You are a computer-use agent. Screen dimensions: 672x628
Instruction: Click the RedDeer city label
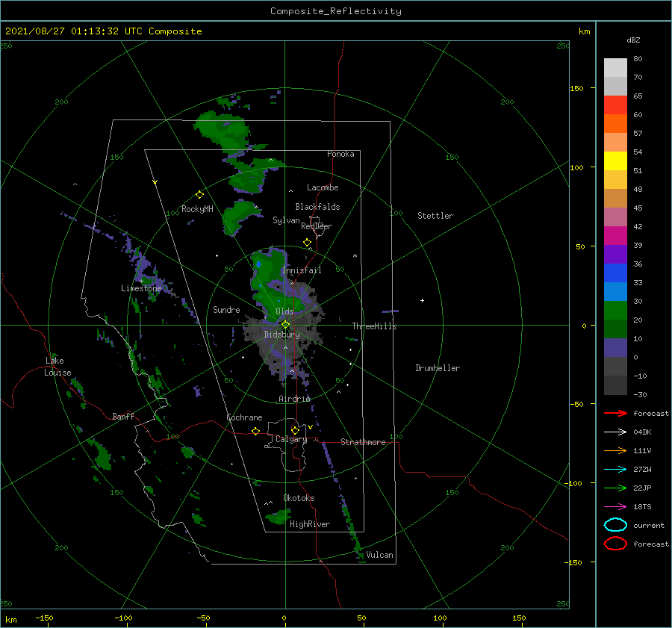[x=317, y=226]
